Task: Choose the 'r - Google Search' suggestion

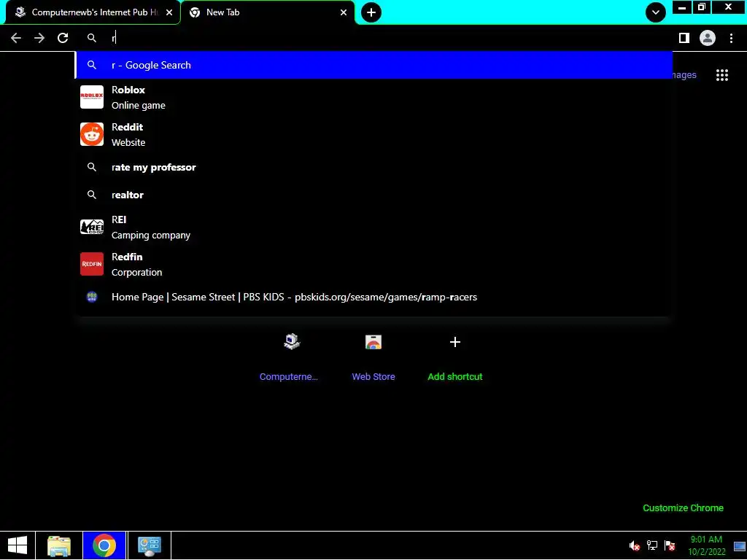Action: coord(373,65)
